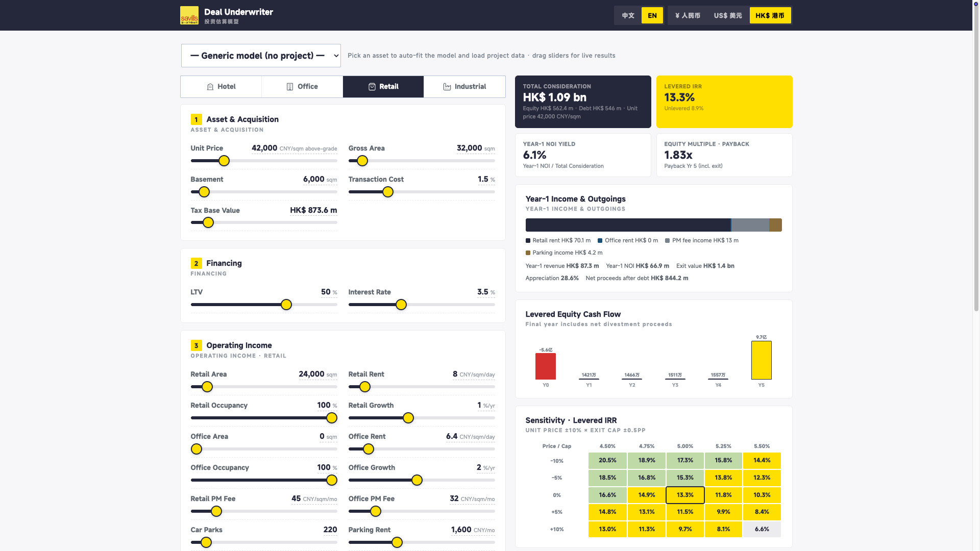980x551 pixels.
Task: Click the industrial factory icon
Action: [447, 87]
